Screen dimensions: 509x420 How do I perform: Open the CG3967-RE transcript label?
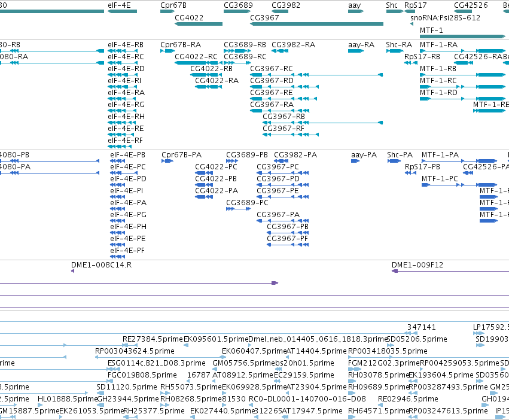point(272,93)
